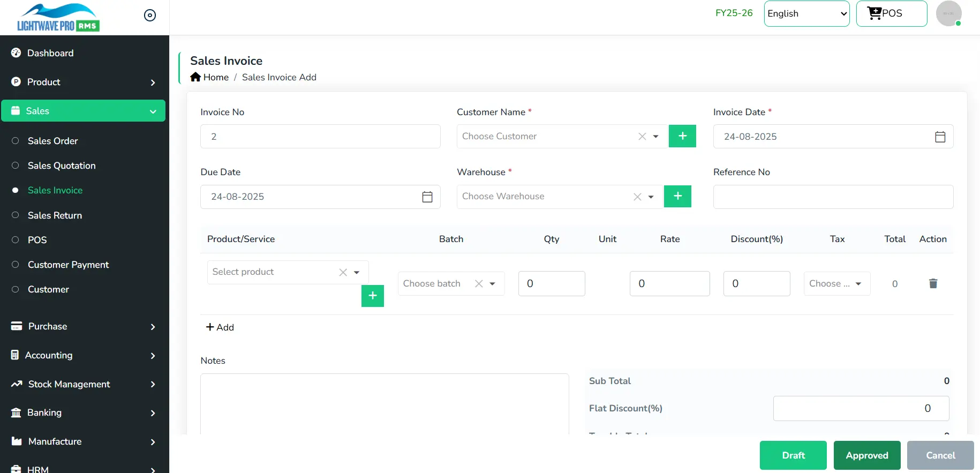Click the user avatar in header

(x=948, y=13)
